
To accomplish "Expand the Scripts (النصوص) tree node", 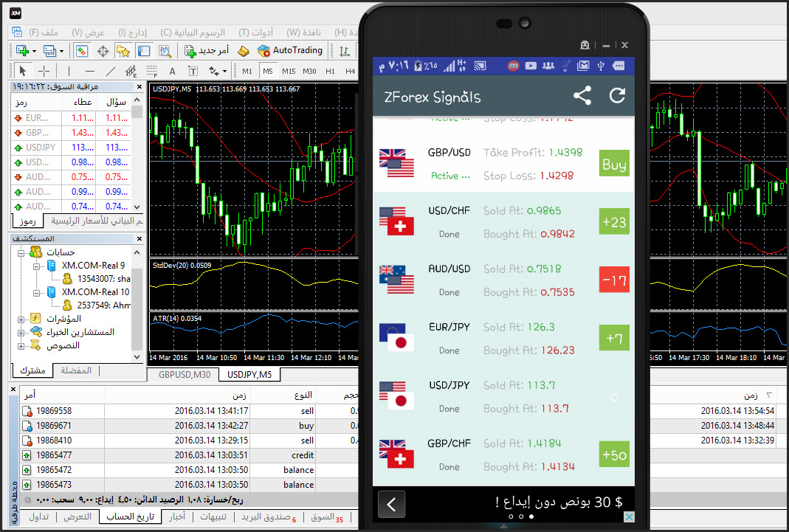I will click(21, 346).
